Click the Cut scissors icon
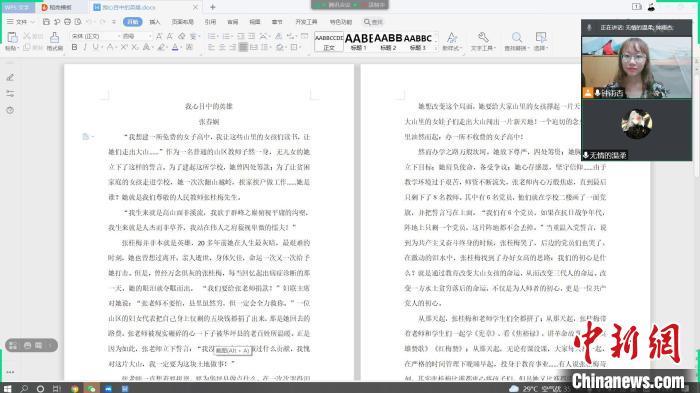The width and height of the screenshot is (700, 393). [27, 36]
